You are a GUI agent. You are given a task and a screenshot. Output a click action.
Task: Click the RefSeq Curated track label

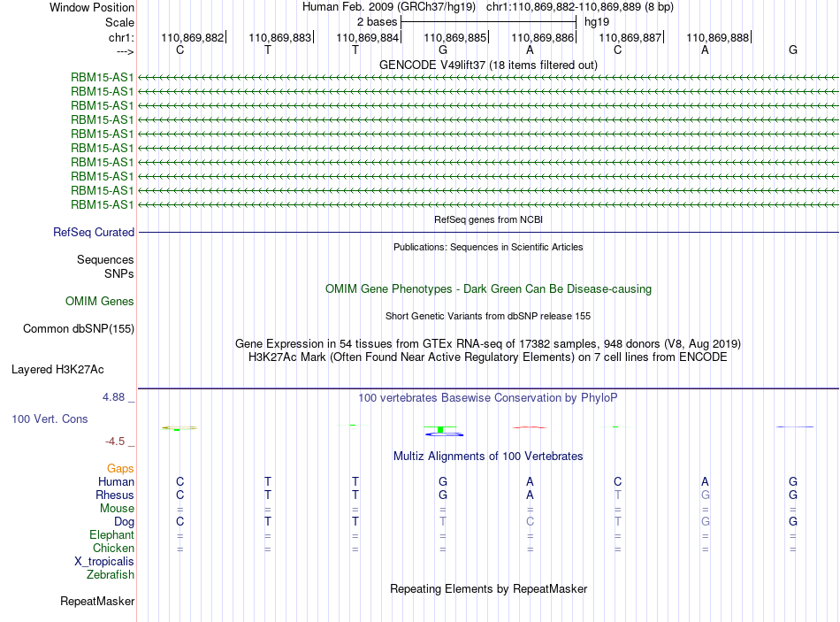click(x=94, y=232)
